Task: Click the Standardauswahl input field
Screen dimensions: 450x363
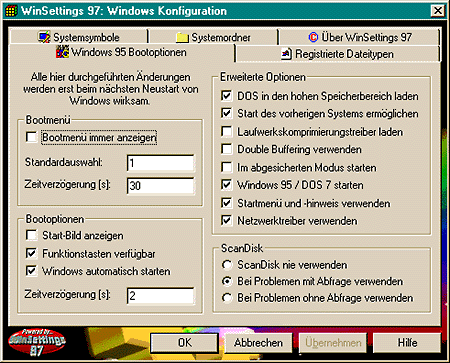Action: [160, 163]
